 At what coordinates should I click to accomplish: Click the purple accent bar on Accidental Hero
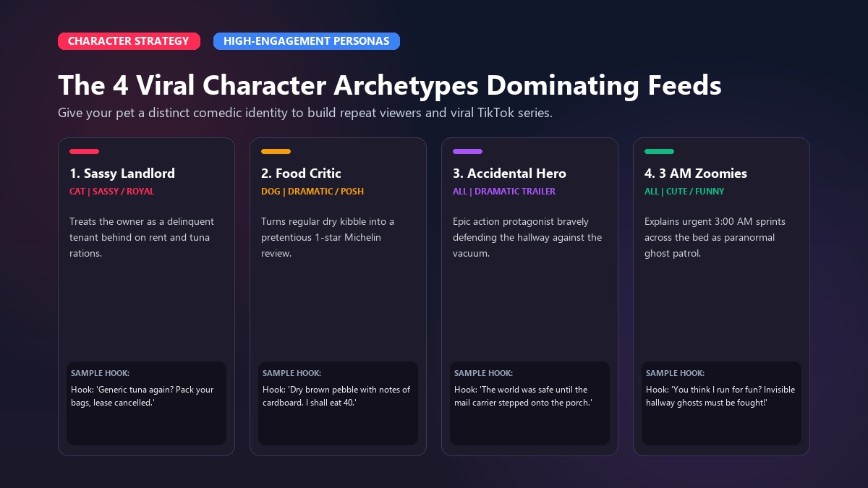(x=467, y=152)
